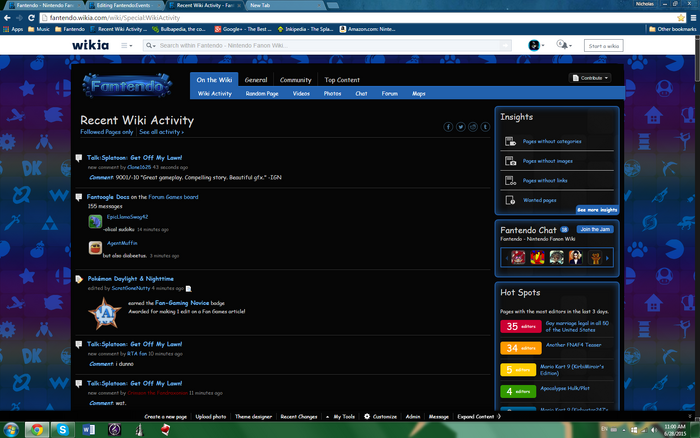Open Photos in the sub navigation

tap(333, 94)
